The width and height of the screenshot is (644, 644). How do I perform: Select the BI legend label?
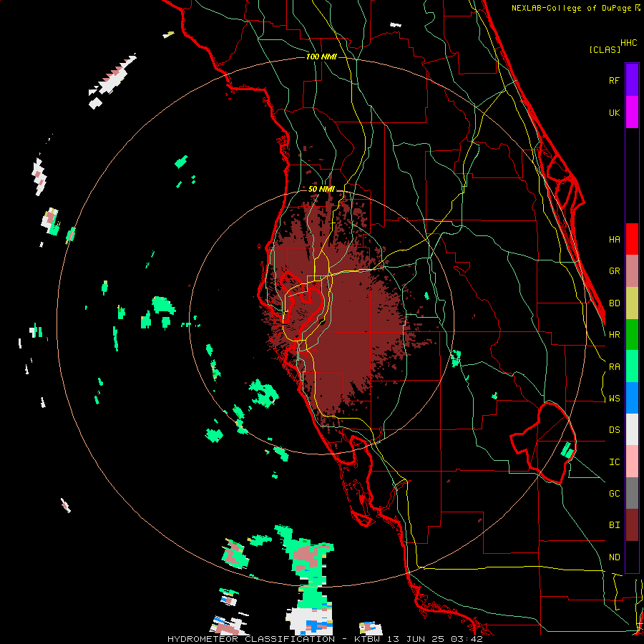point(614,525)
